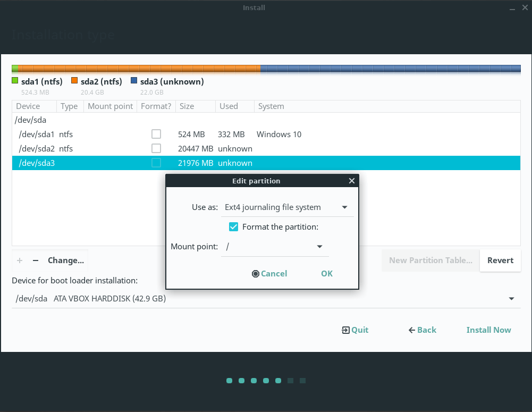Uncheck Format the partition checkbox
Viewport: 532px width, 412px height.
(x=233, y=227)
